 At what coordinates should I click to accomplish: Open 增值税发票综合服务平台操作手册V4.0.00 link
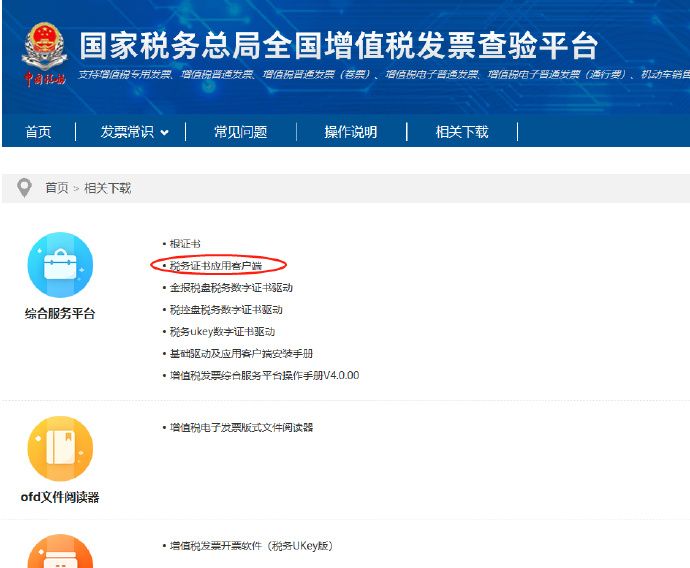(264, 375)
